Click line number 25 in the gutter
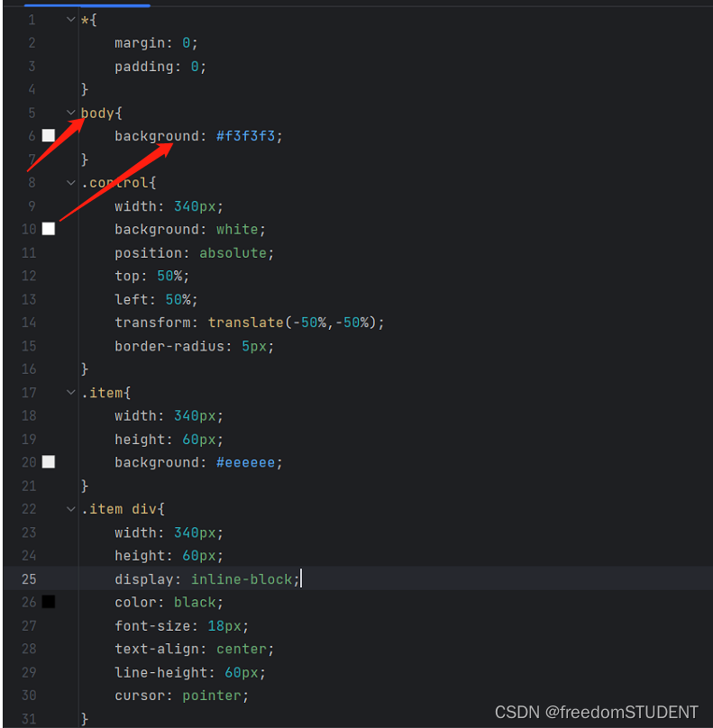This screenshot has width=713, height=728. tap(29, 579)
